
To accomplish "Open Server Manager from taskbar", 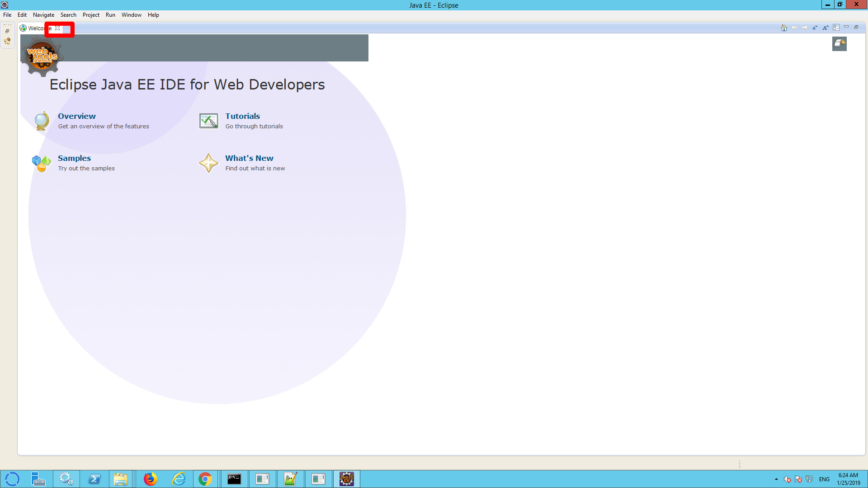I will tap(38, 479).
